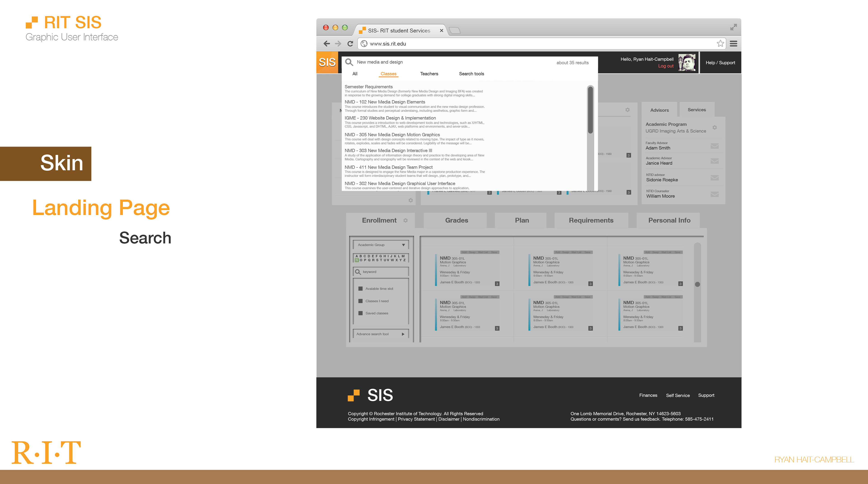Click the keyword search magnifier in the sidebar
Viewport: 868px width, 484px height.
pyautogui.click(x=358, y=271)
